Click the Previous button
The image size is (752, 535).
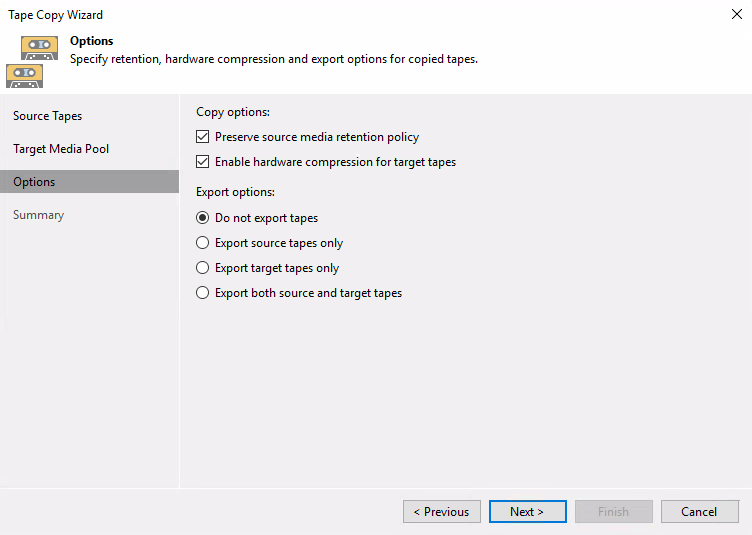pyautogui.click(x=442, y=512)
